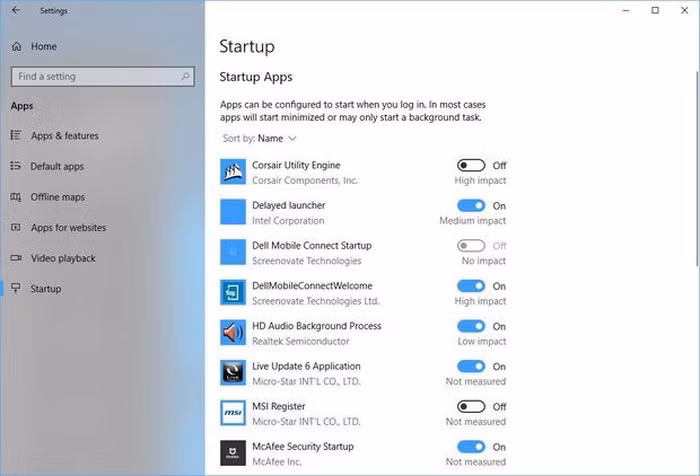Click the HD Audio Background Process speaker icon
The height and width of the screenshot is (476, 700).
pyautogui.click(x=232, y=333)
